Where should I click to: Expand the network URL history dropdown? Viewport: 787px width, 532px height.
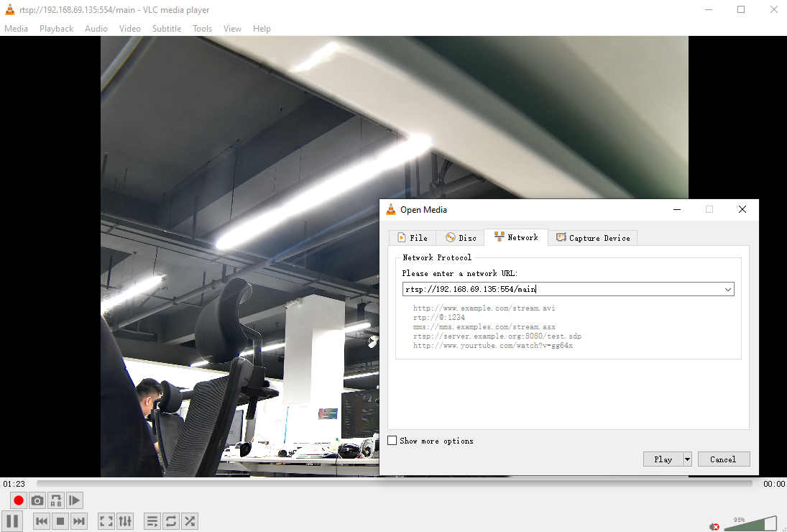coord(728,289)
